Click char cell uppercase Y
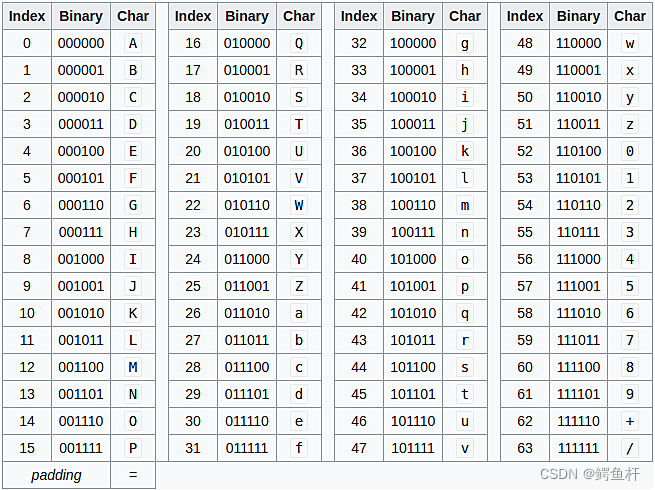The width and height of the screenshot is (655, 490). pos(299,259)
